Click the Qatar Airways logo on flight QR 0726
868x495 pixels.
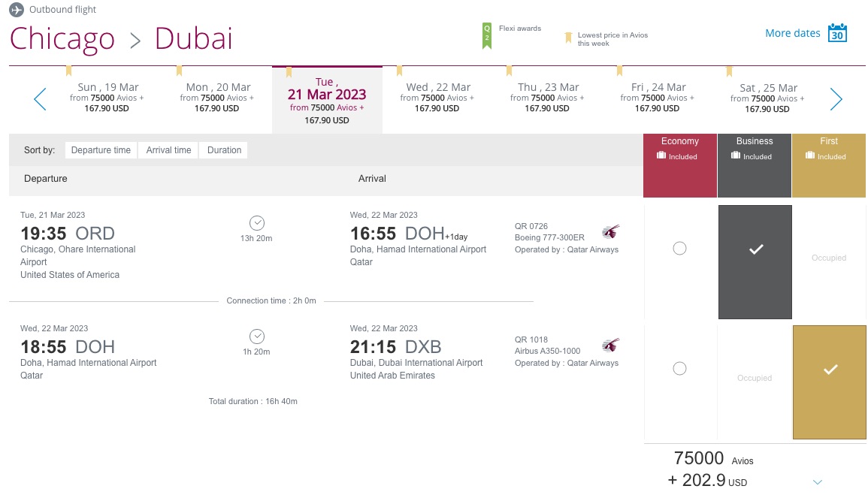coord(611,231)
